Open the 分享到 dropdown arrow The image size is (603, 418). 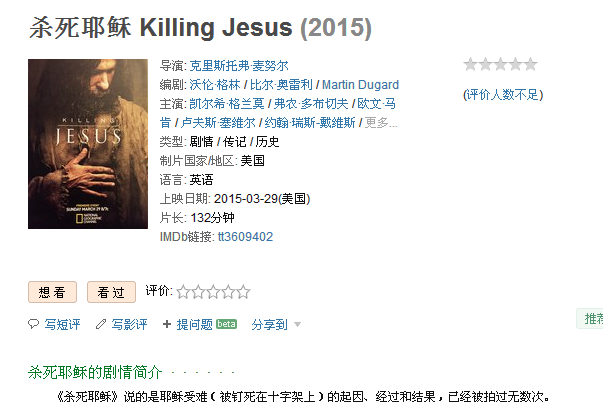pyautogui.click(x=297, y=325)
